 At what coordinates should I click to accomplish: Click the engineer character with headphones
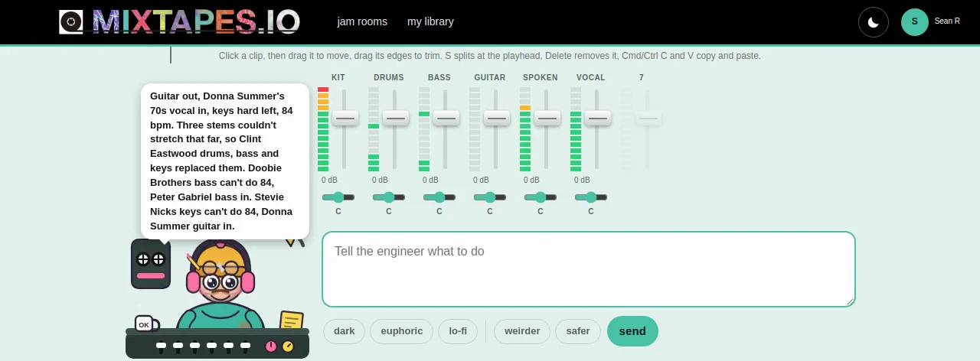(x=220, y=285)
